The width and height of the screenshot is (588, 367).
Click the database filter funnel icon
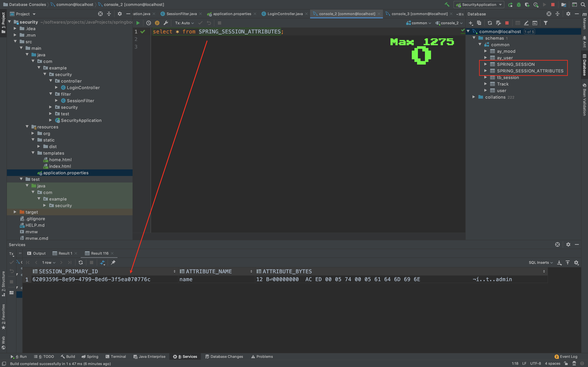(x=546, y=23)
